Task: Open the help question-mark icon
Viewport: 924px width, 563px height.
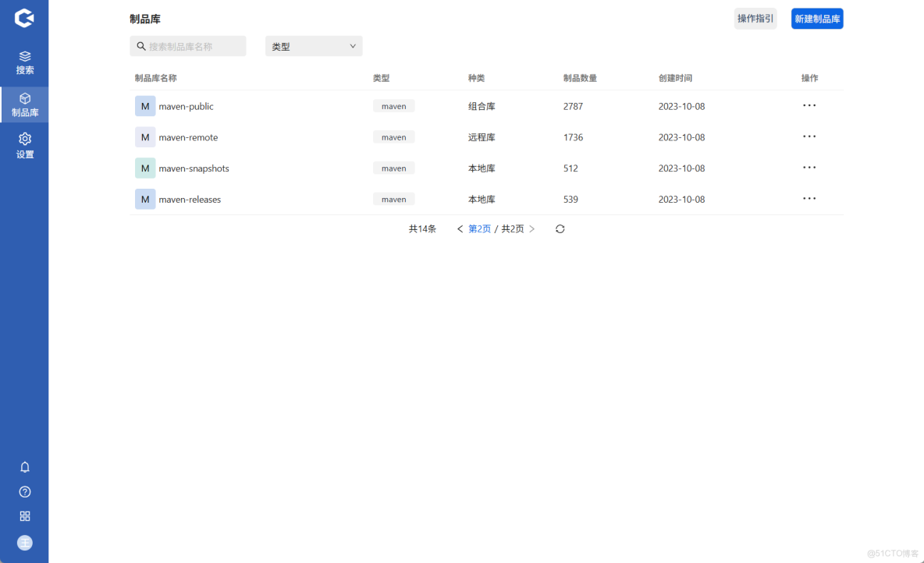Action: click(24, 491)
